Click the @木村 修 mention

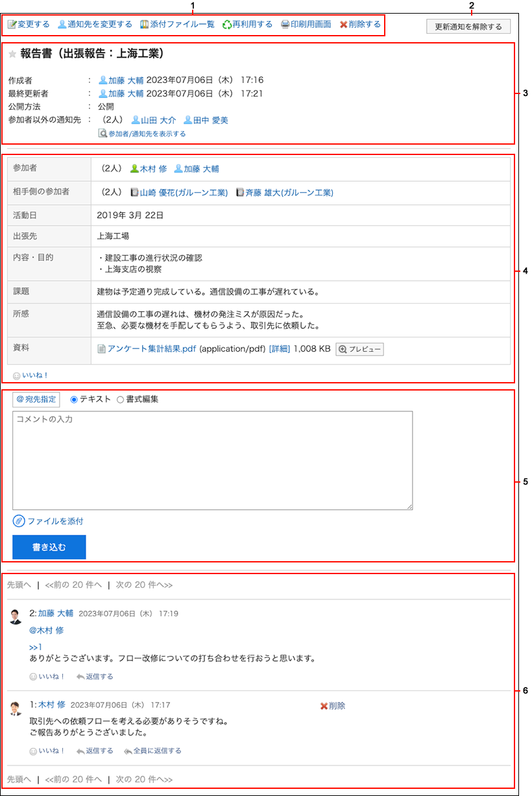pos(47,630)
